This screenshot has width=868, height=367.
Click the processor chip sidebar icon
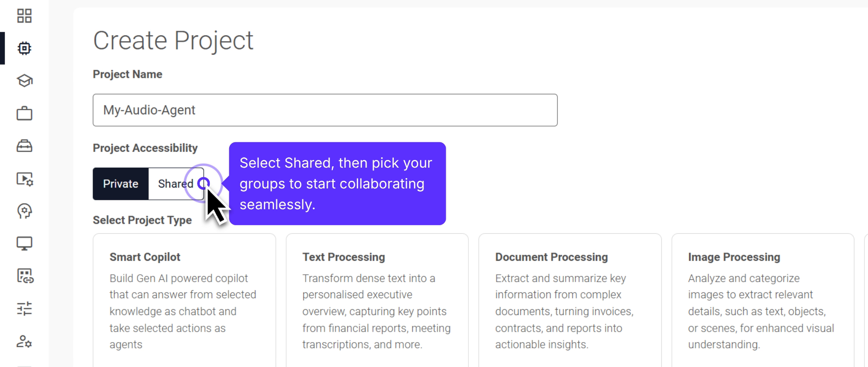[x=24, y=48]
